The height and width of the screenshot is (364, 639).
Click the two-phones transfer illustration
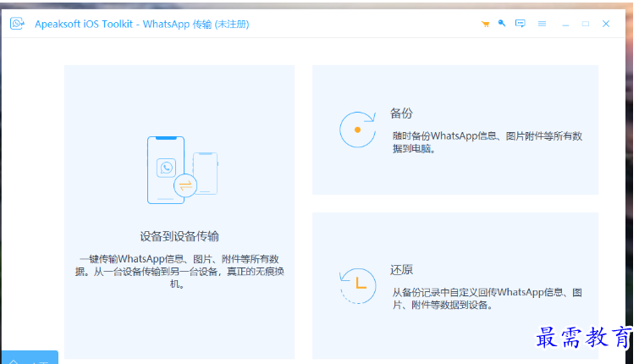(182, 170)
